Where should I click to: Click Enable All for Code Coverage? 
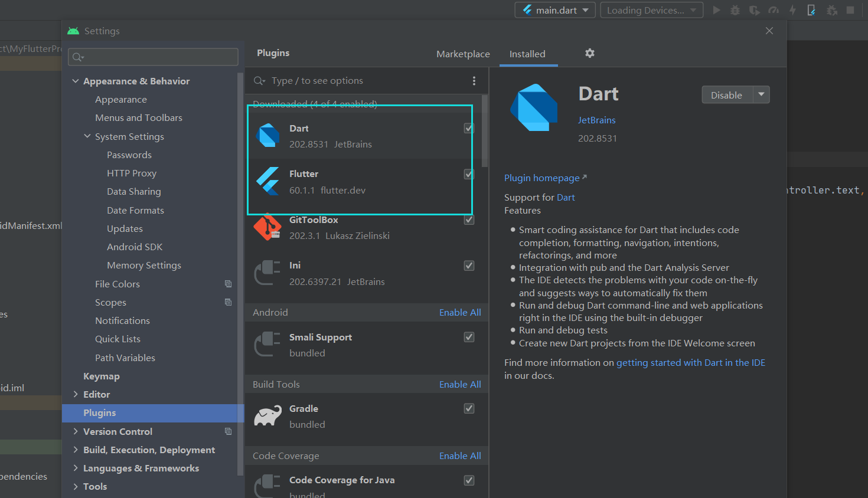click(x=460, y=456)
